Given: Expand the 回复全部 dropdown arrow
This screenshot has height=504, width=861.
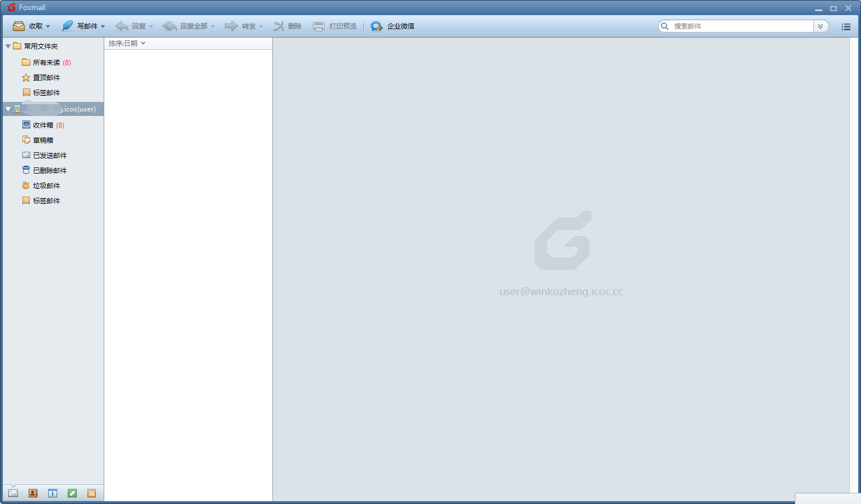Looking at the screenshot, I should coord(213,27).
